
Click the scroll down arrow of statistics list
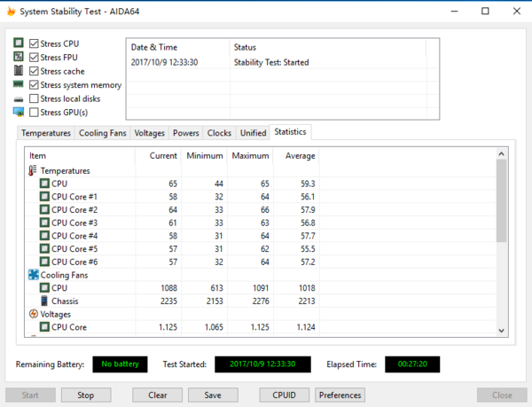[x=502, y=331]
